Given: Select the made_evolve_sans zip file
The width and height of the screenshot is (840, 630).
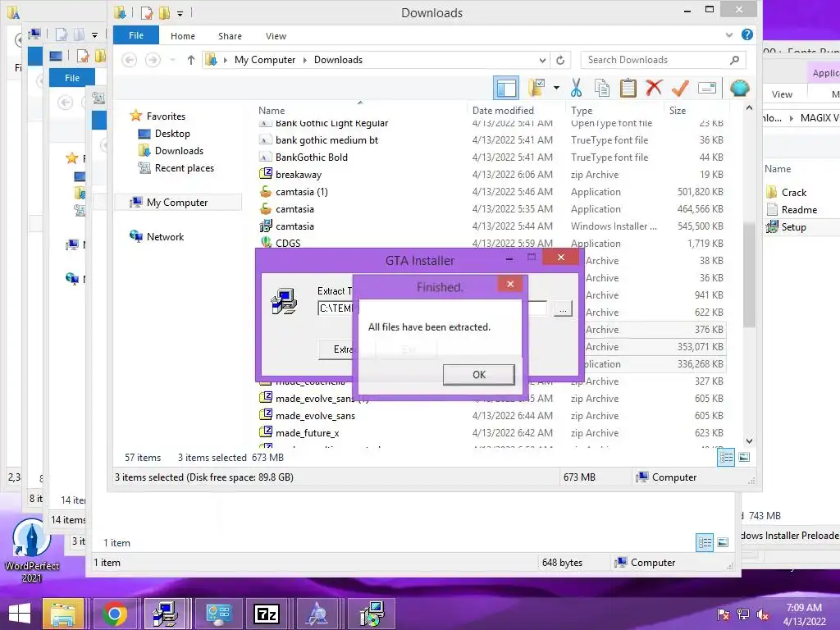Looking at the screenshot, I should point(315,416).
